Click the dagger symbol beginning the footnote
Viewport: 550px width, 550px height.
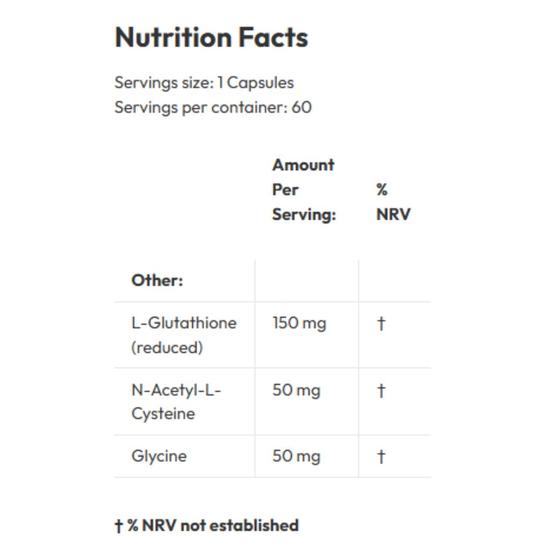click(x=119, y=526)
